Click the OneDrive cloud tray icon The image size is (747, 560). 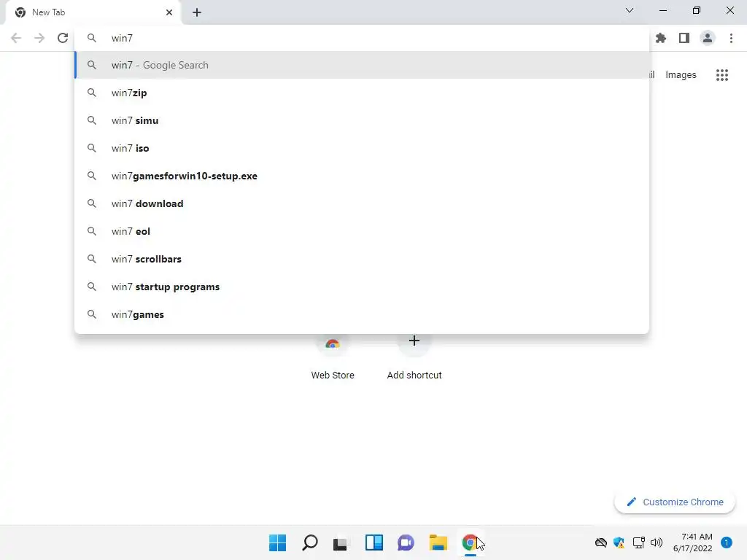(x=601, y=542)
